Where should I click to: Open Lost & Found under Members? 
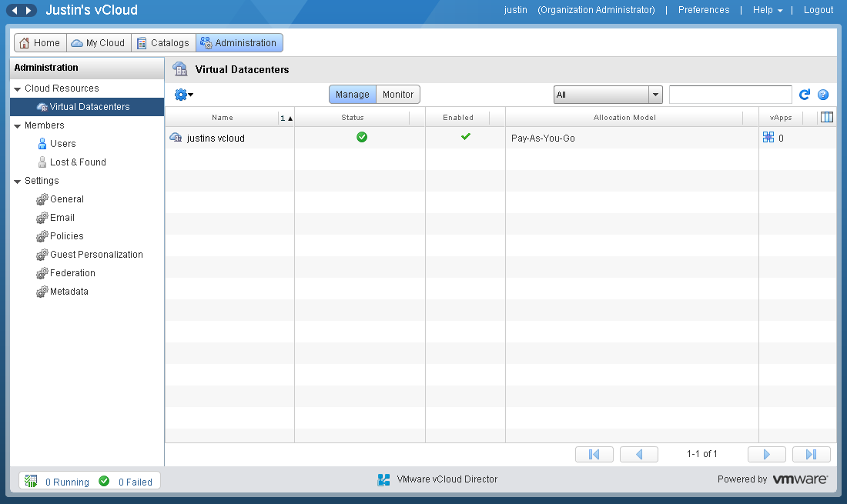tap(78, 162)
